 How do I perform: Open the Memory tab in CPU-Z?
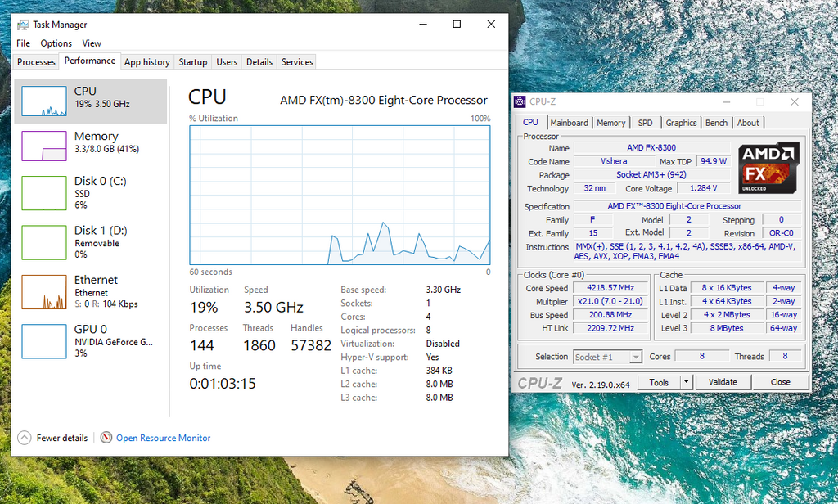coord(610,123)
